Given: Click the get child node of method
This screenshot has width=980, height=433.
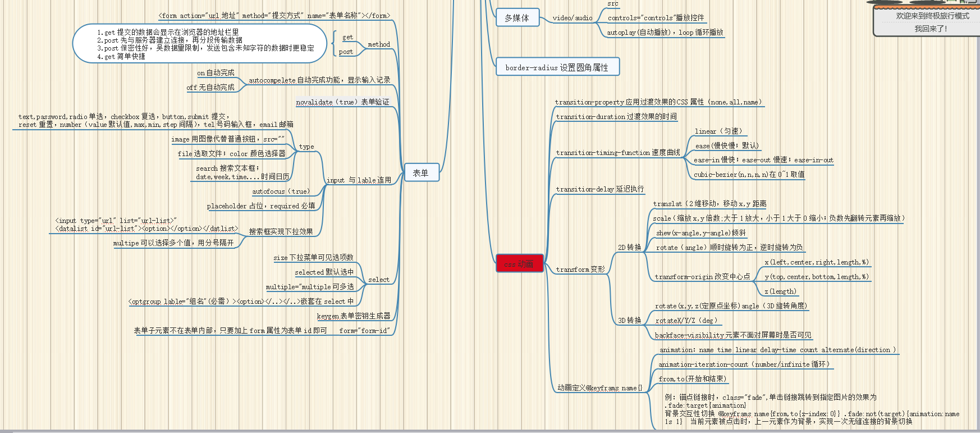Looking at the screenshot, I should click(348, 37).
